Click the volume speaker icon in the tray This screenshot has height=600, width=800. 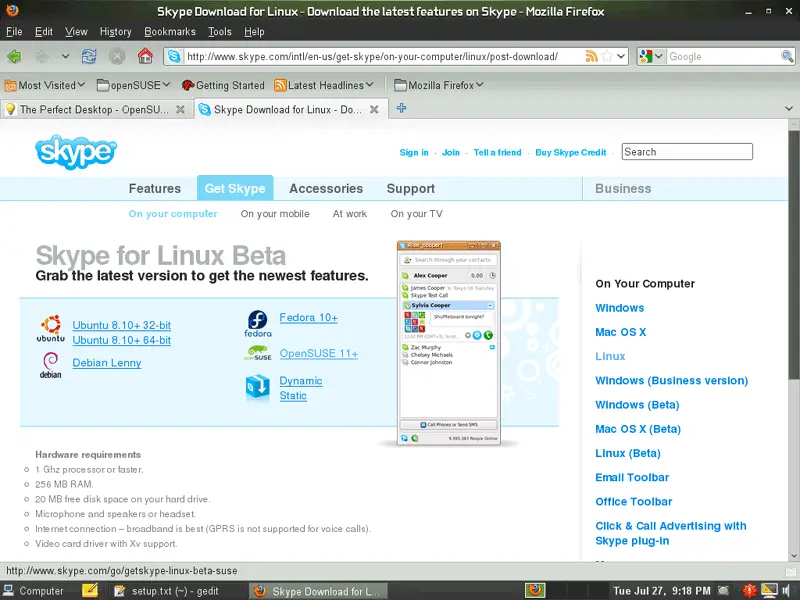coord(786,590)
